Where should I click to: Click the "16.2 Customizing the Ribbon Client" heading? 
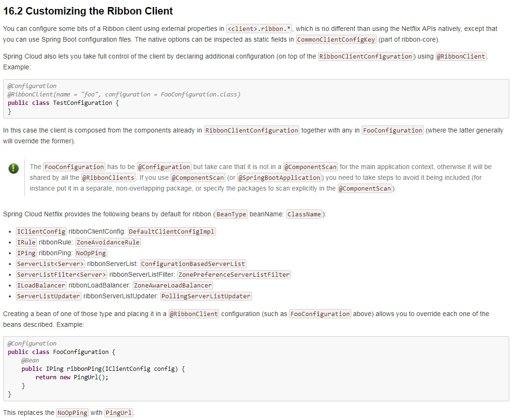click(88, 11)
